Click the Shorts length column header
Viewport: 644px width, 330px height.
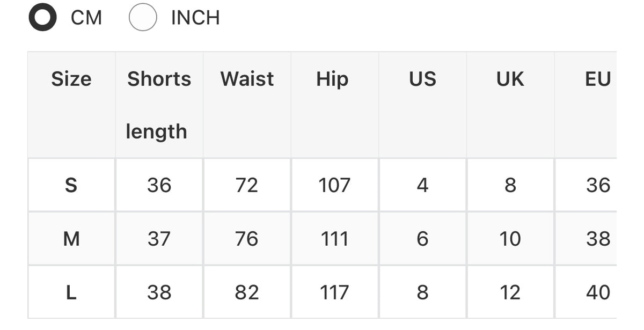click(159, 105)
